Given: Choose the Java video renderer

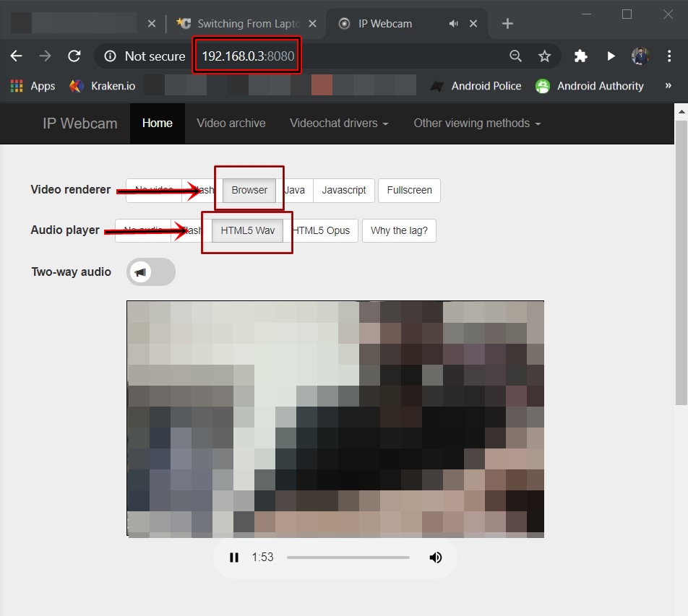Looking at the screenshot, I should coord(295,190).
